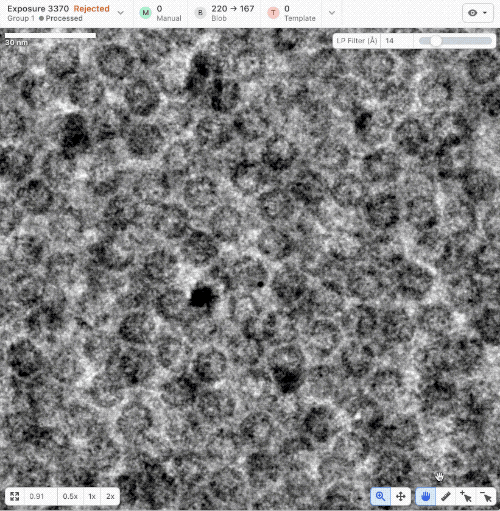Click the LP Filter value field showing 14

coord(397,41)
